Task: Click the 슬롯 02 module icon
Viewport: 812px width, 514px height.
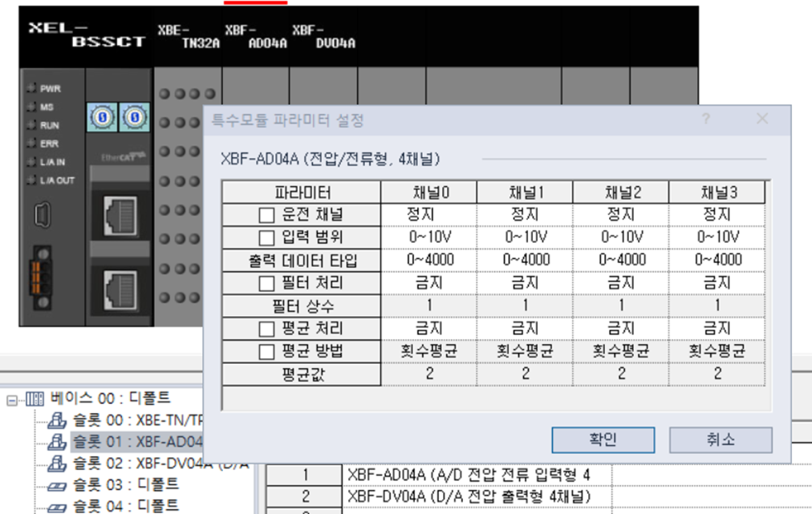Action: pos(57,463)
